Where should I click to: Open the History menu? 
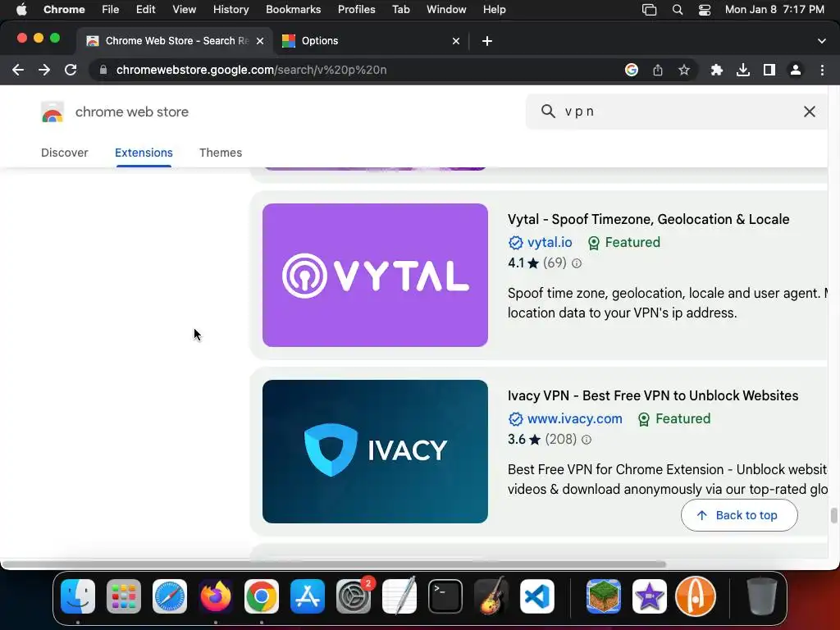[x=231, y=10]
